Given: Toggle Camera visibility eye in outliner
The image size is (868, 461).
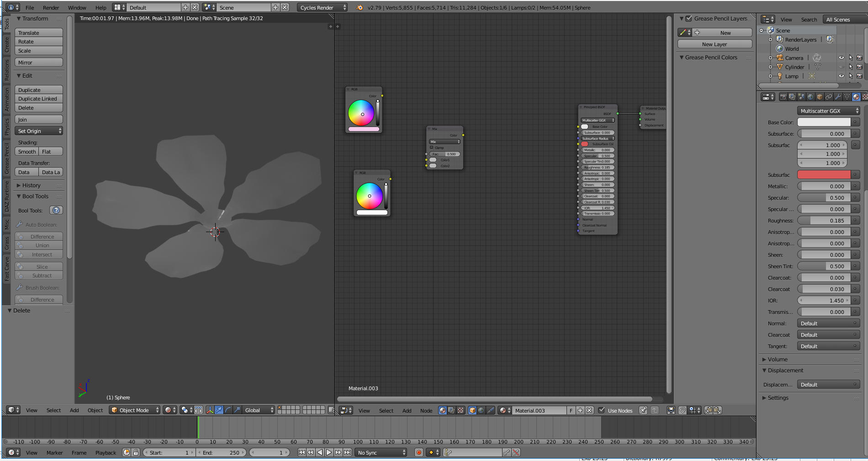Looking at the screenshot, I should click(841, 58).
